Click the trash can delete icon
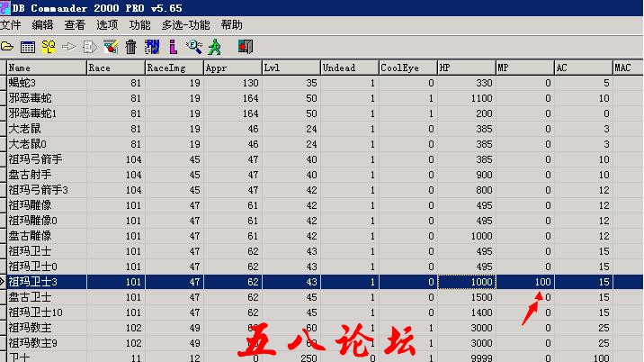The image size is (644, 362). pos(131,45)
